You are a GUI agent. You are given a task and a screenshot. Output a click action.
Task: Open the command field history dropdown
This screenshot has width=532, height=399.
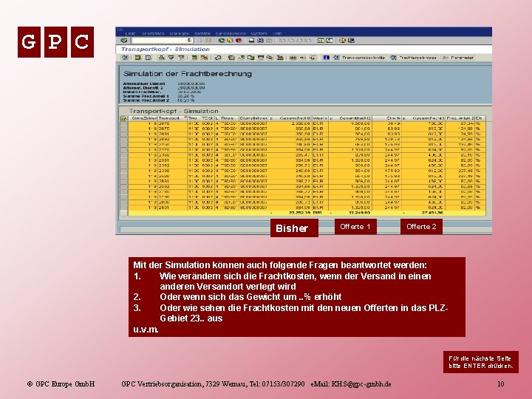coord(190,41)
